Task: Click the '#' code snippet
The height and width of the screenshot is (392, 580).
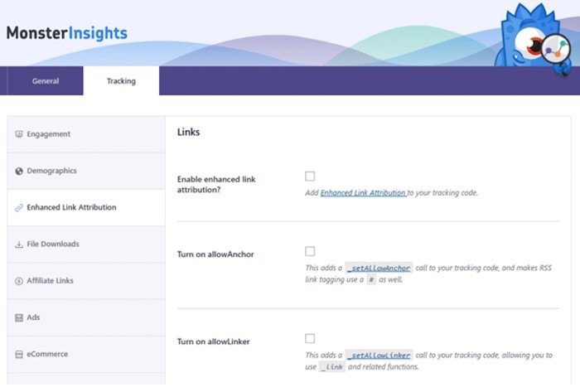Action: (371, 279)
